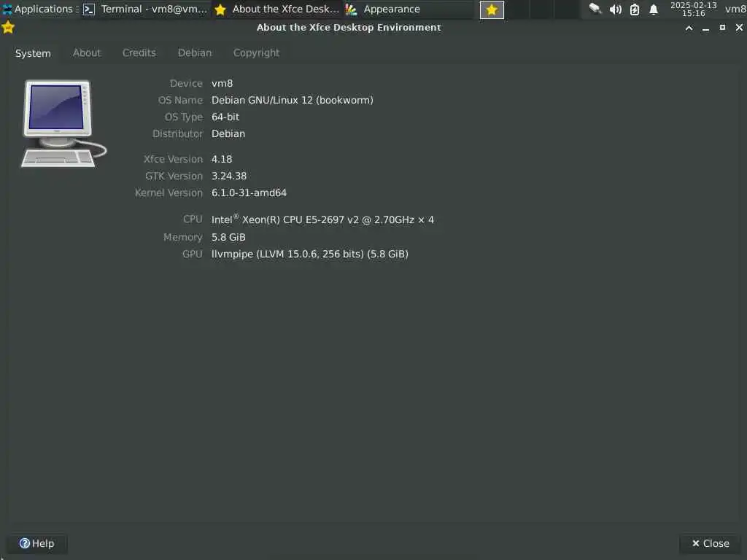Select OS name Debian GNU/Linux 12 text
Screen dimensions: 747x560
[x=292, y=100]
